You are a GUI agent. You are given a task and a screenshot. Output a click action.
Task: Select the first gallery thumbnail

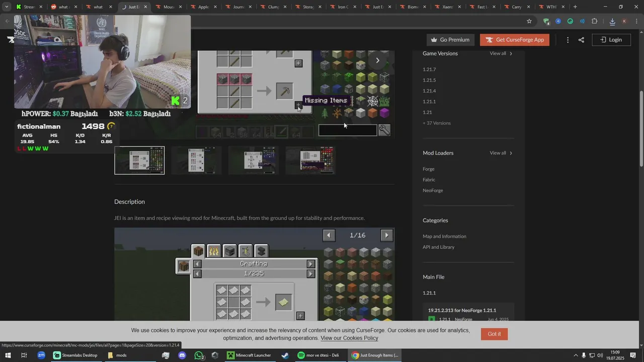[139, 160]
